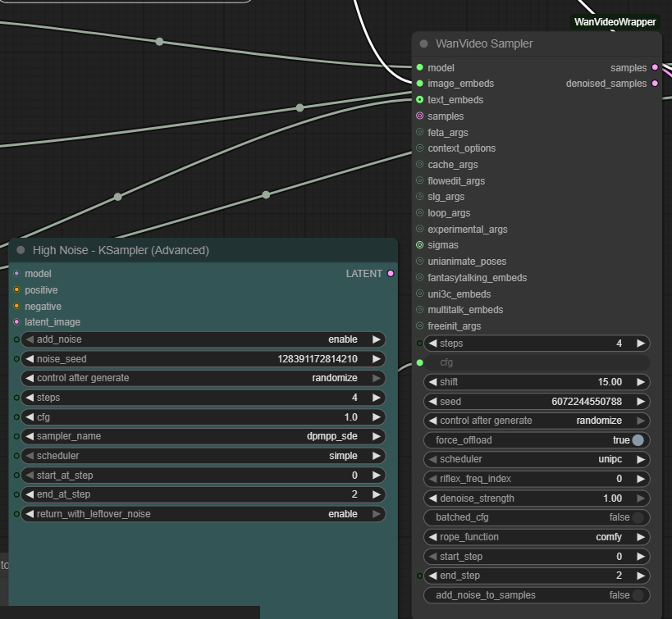Decrease shift value with left arrow
This screenshot has width=672, height=619.
(433, 382)
